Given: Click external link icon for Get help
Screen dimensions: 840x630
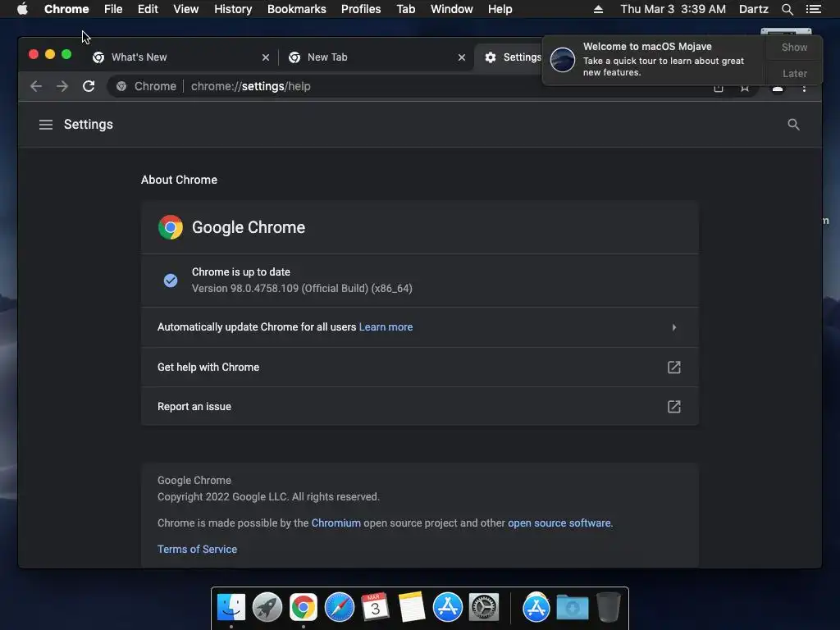Looking at the screenshot, I should [x=674, y=367].
